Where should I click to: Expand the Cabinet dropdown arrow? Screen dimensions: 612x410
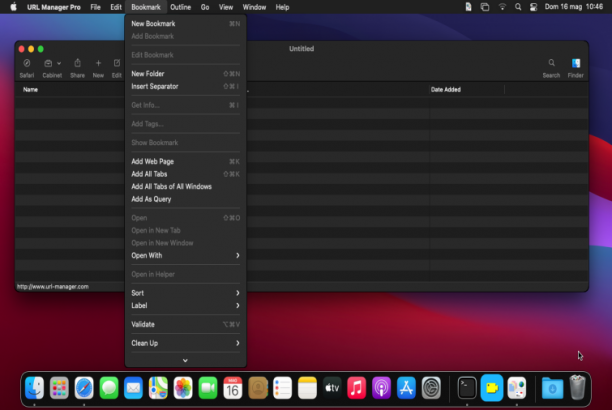tap(59, 63)
